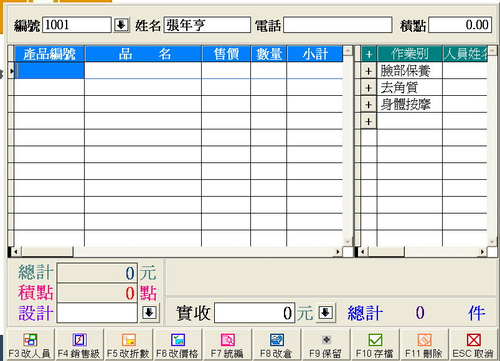Click the 編號 field containing 1001
This screenshot has height=361, width=500.
click(x=77, y=25)
